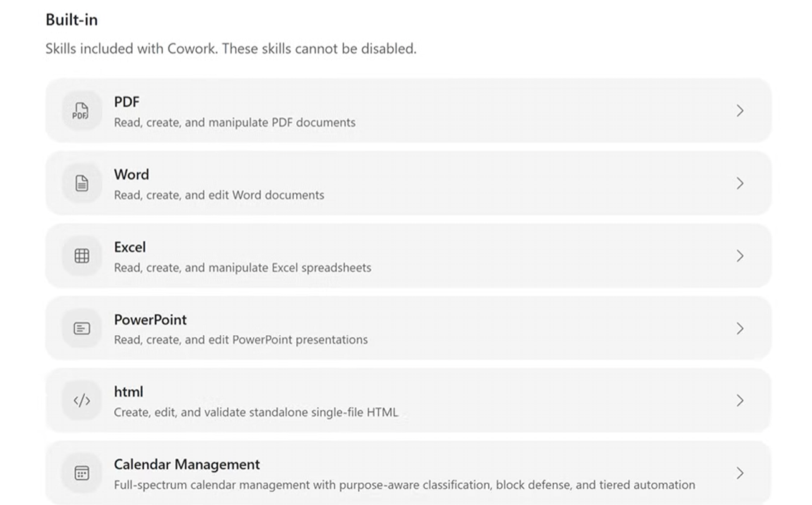Click the PDF document icon

pos(82,111)
